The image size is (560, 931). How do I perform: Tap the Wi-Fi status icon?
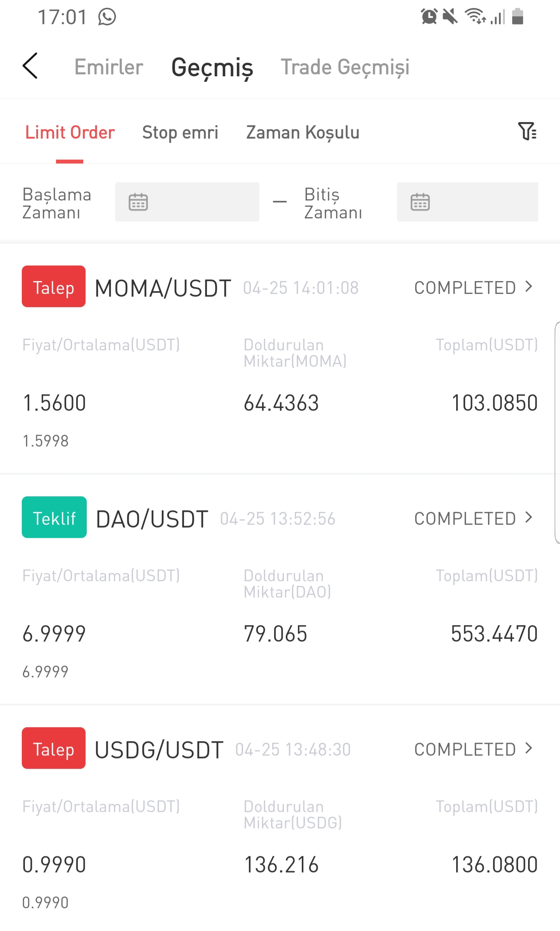(475, 17)
